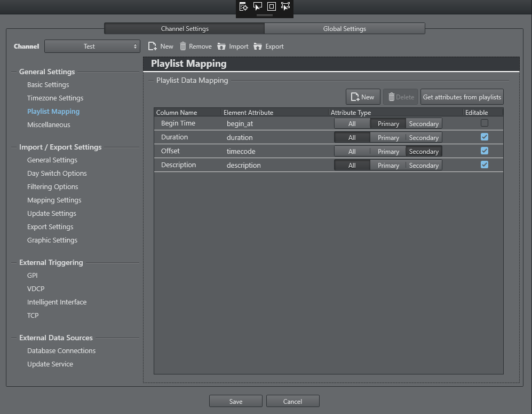
Task: Switch to the Global Settings tab
Action: [x=344, y=29]
